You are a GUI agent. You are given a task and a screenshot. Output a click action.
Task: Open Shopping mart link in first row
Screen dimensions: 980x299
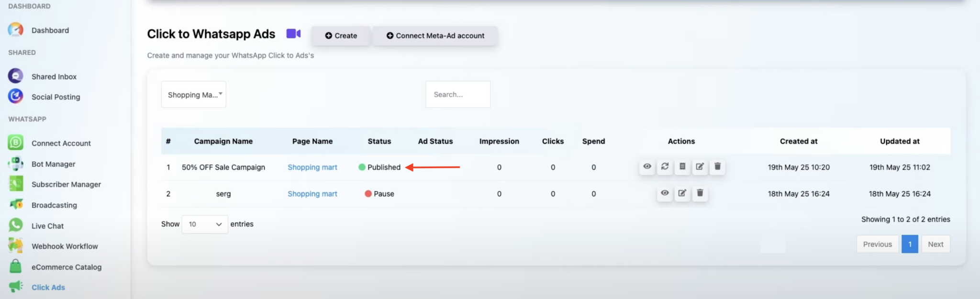[x=312, y=167]
